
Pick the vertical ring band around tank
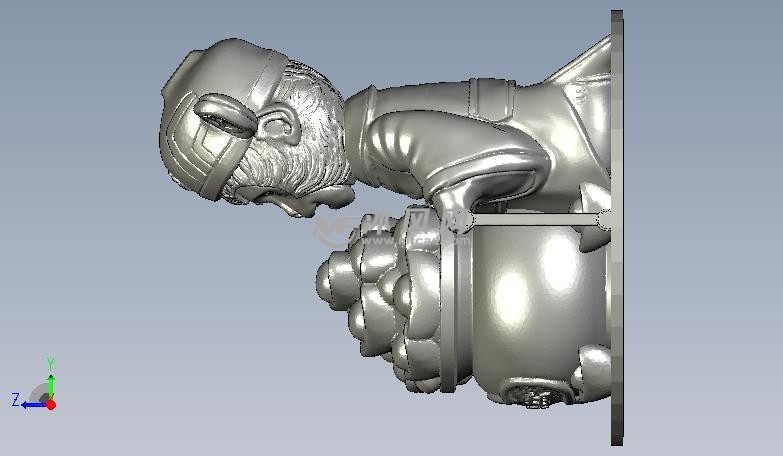click(x=448, y=310)
